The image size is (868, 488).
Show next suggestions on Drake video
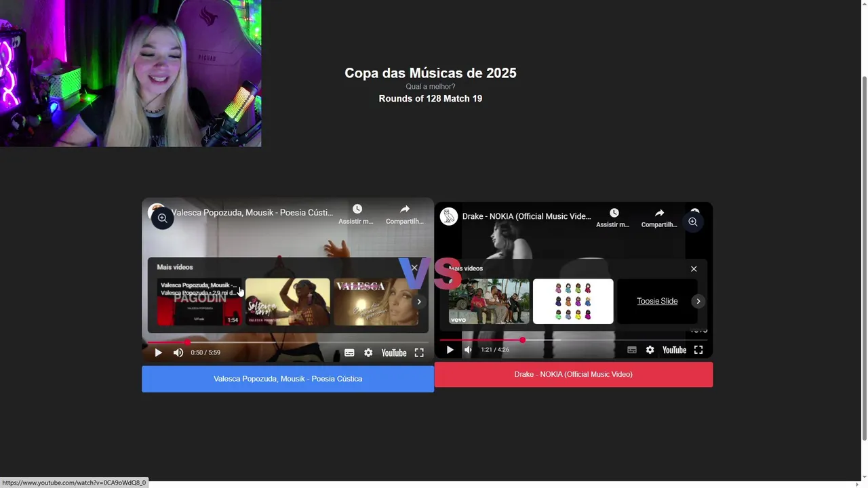698,301
